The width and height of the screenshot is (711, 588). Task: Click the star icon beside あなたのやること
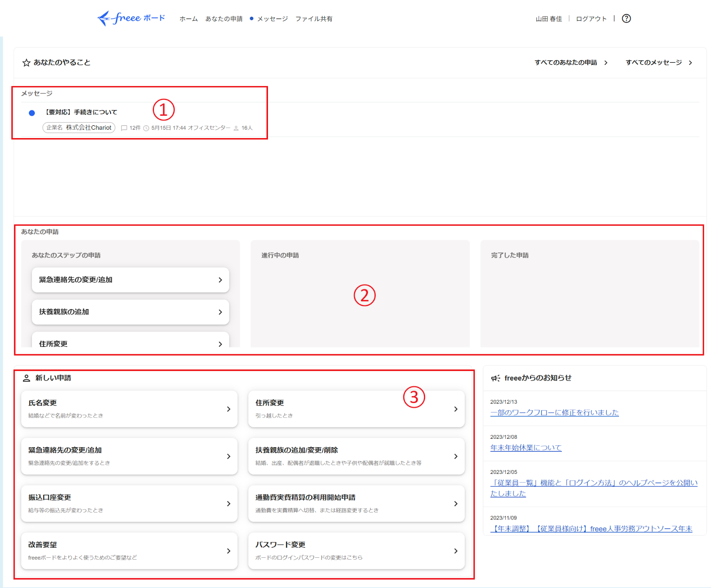tap(26, 63)
